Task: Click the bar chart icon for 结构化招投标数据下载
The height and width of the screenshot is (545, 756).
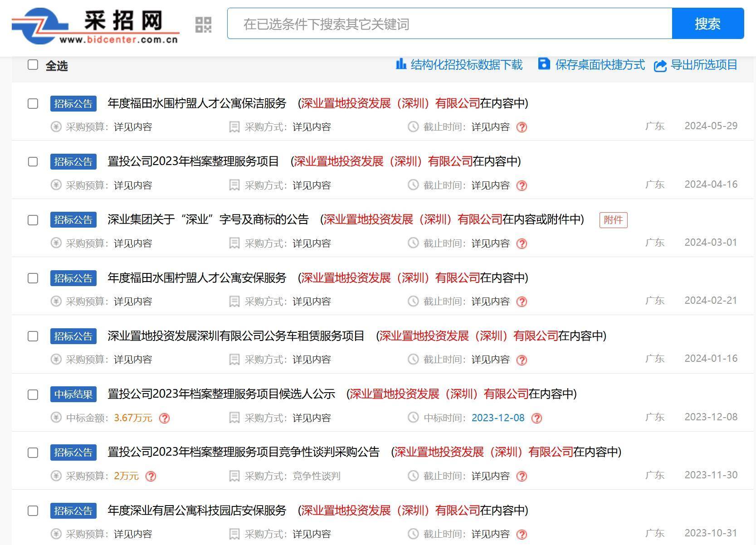Action: tap(401, 64)
